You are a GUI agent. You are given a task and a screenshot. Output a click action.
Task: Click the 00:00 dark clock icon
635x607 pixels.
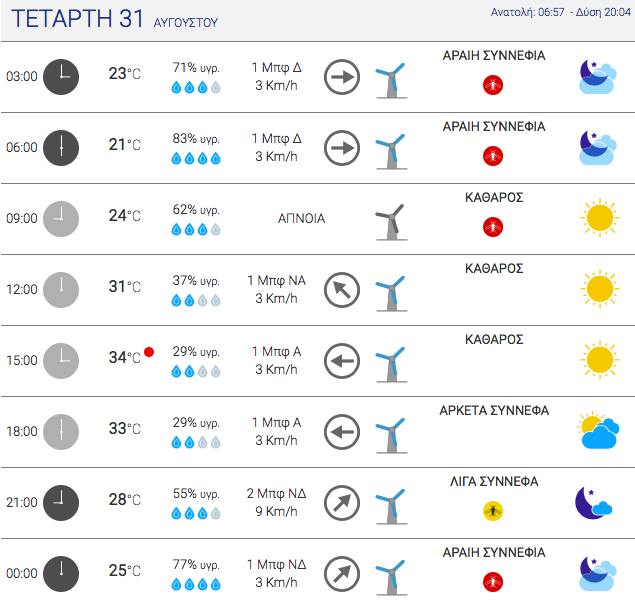[x=61, y=574]
